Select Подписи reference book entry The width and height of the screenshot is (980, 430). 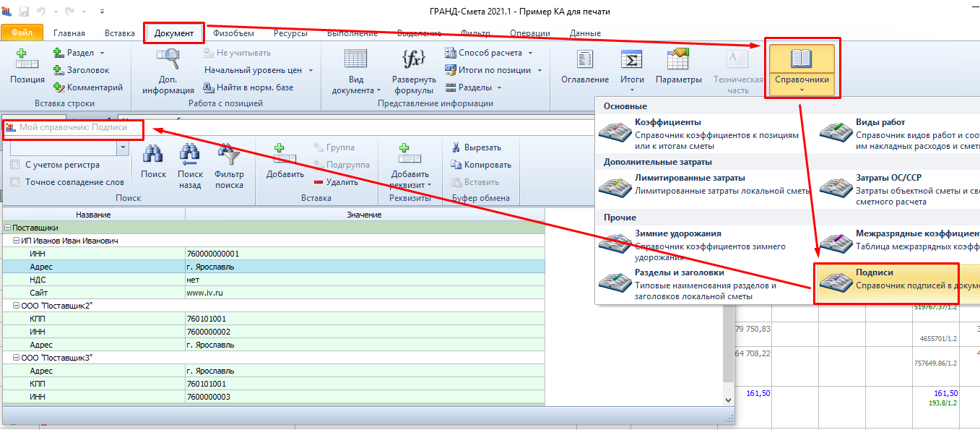(886, 279)
